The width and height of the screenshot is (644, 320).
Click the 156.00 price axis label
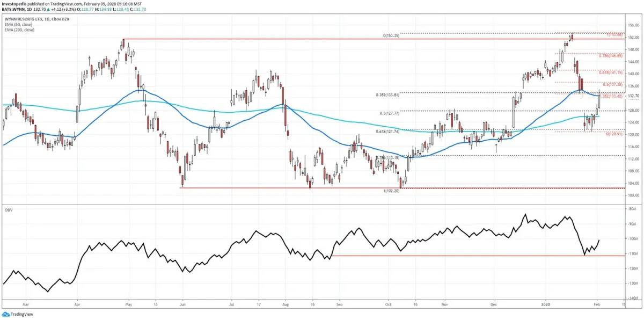634,25
